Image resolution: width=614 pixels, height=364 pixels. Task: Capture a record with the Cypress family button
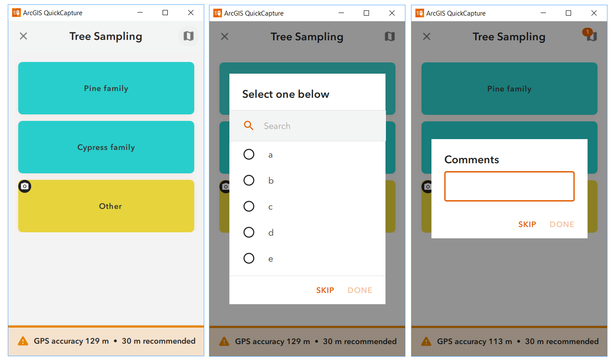coord(106,147)
